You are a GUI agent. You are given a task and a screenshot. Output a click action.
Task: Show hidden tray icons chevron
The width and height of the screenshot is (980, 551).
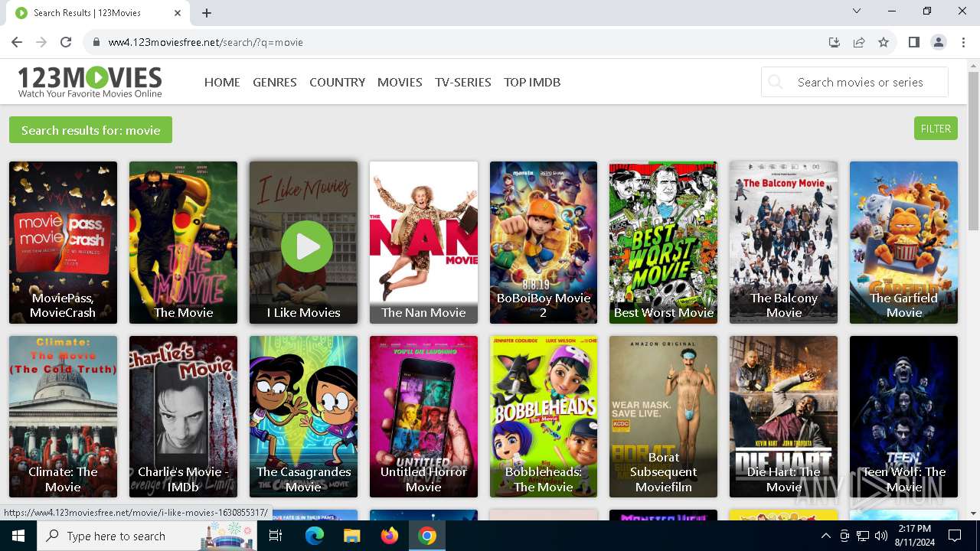coord(826,536)
